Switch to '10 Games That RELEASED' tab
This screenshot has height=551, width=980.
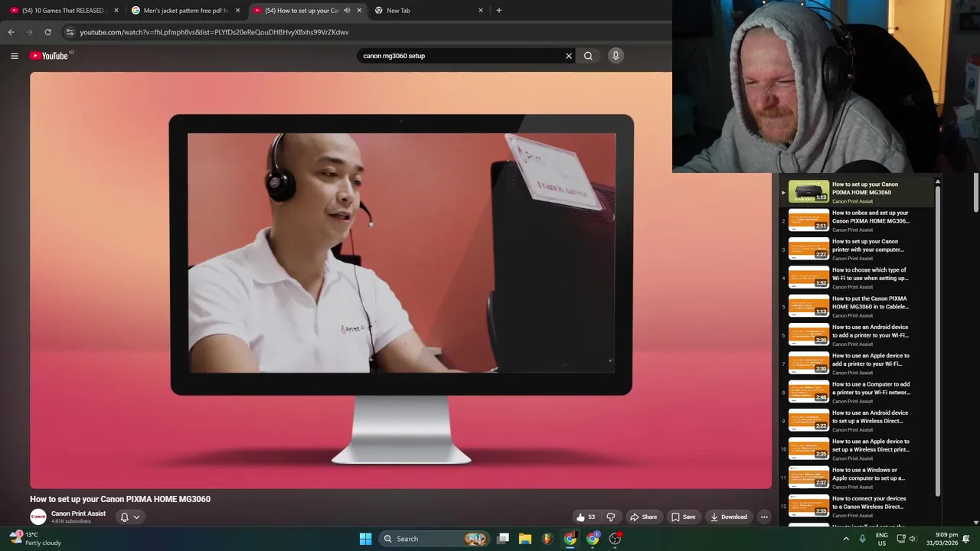63,11
